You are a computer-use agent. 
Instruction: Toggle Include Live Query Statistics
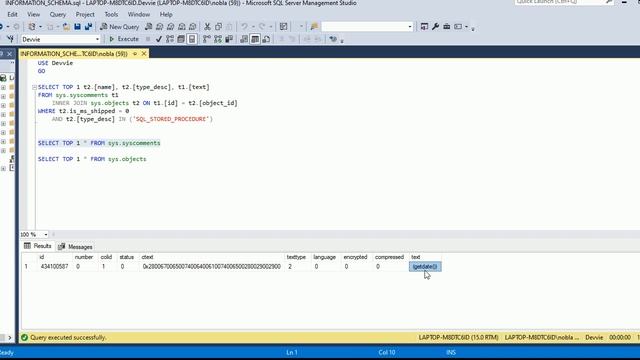coord(218,39)
